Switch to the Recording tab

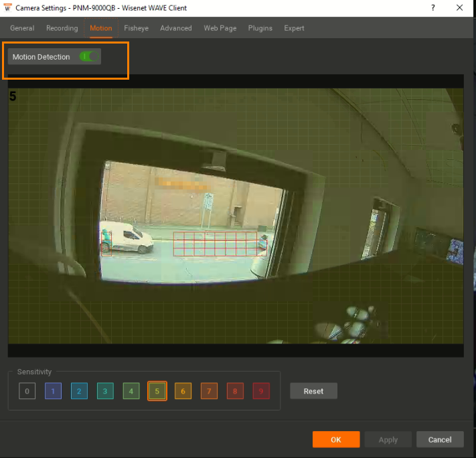pos(62,28)
